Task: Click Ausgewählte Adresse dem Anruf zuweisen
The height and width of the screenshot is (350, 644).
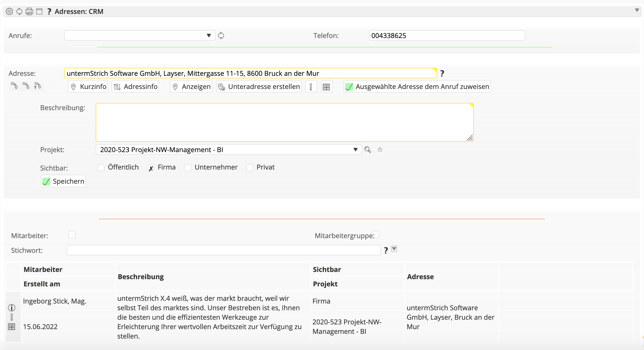Action: pyautogui.click(x=417, y=87)
